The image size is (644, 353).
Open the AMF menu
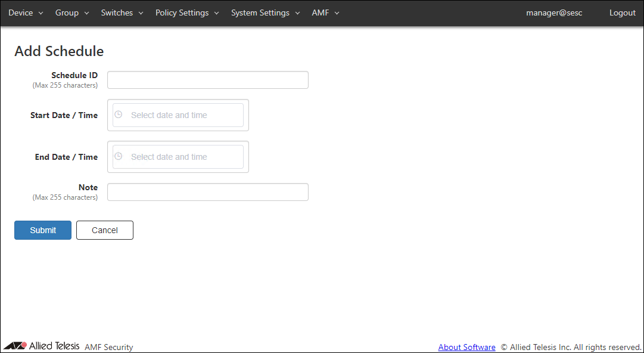coord(325,13)
